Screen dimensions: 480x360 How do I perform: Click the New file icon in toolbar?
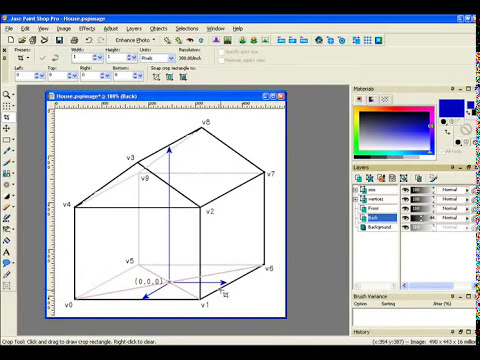tap(11, 40)
